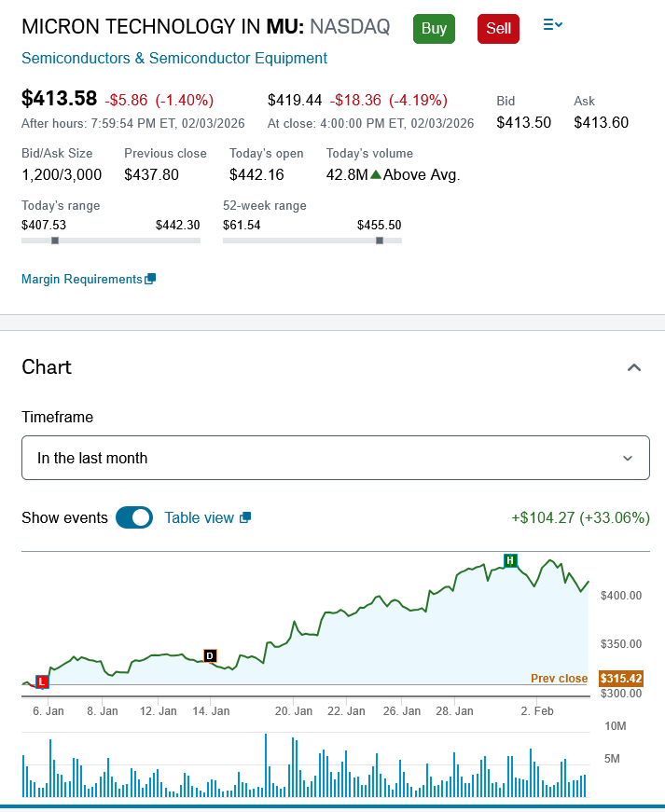This screenshot has height=812, width=665.
Task: Click the bid price $413.50
Action: (x=523, y=122)
